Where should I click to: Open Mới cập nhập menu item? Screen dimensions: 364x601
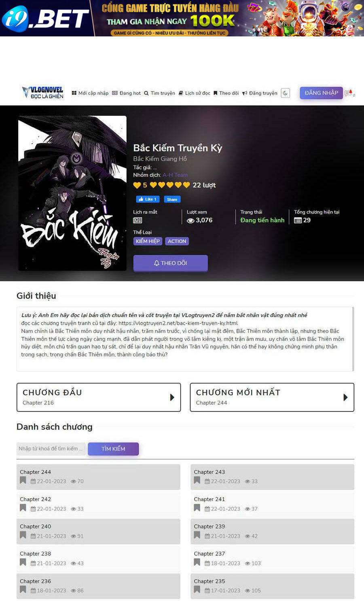point(90,93)
